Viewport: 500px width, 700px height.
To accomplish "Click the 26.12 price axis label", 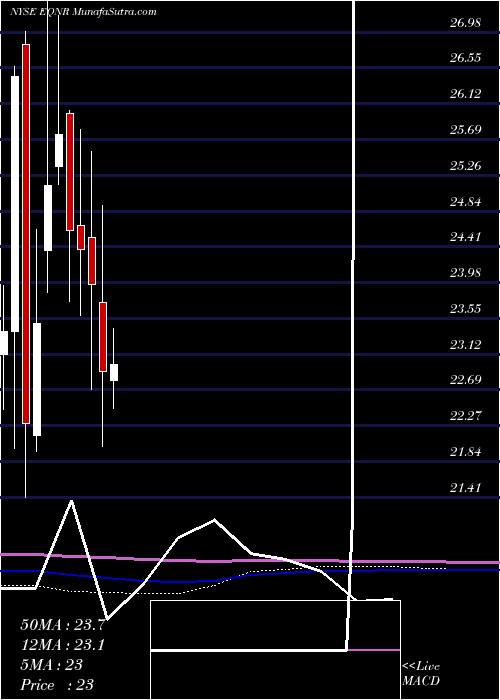I will (x=465, y=94).
